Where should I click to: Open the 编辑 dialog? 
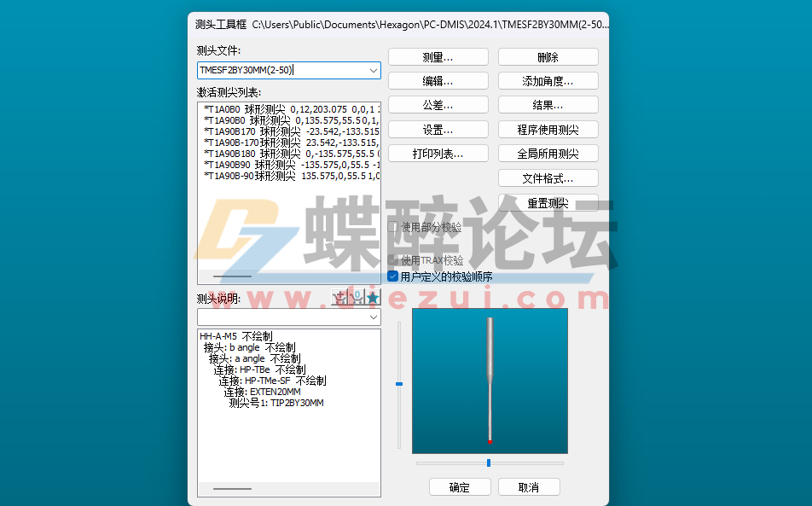coord(438,80)
